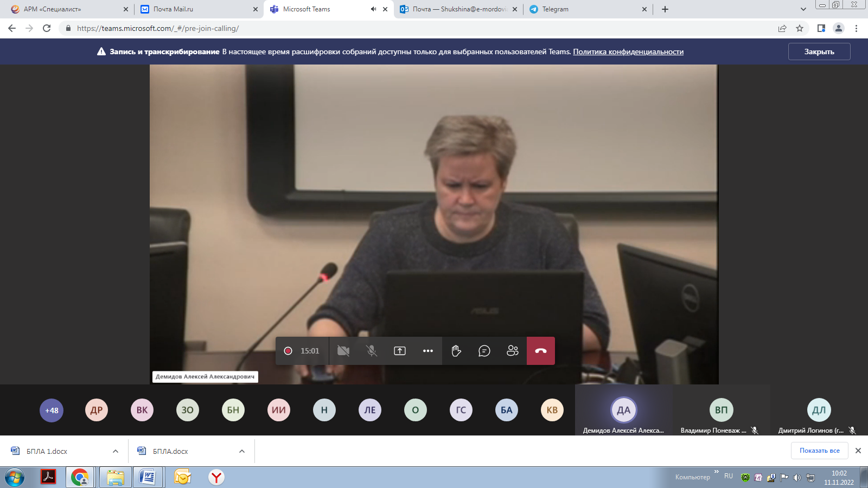Open the Политика конфиденциальности link
The height and width of the screenshot is (488, 868).
tap(628, 52)
